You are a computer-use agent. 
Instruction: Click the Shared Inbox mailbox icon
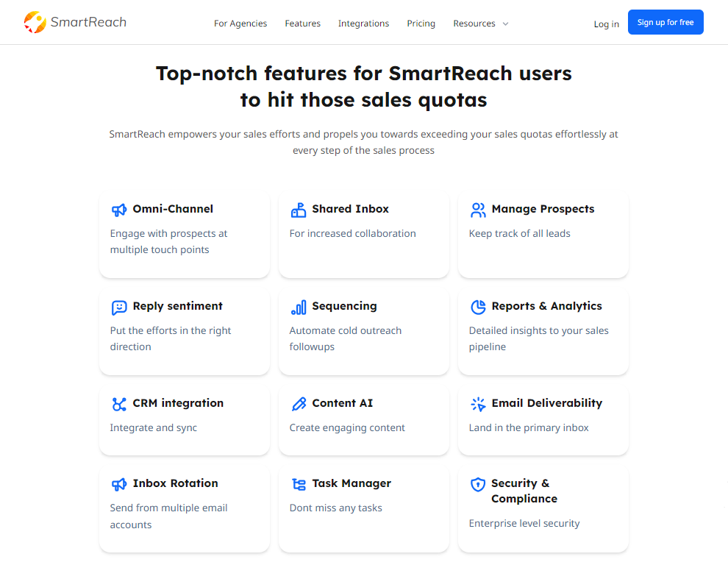(x=299, y=210)
